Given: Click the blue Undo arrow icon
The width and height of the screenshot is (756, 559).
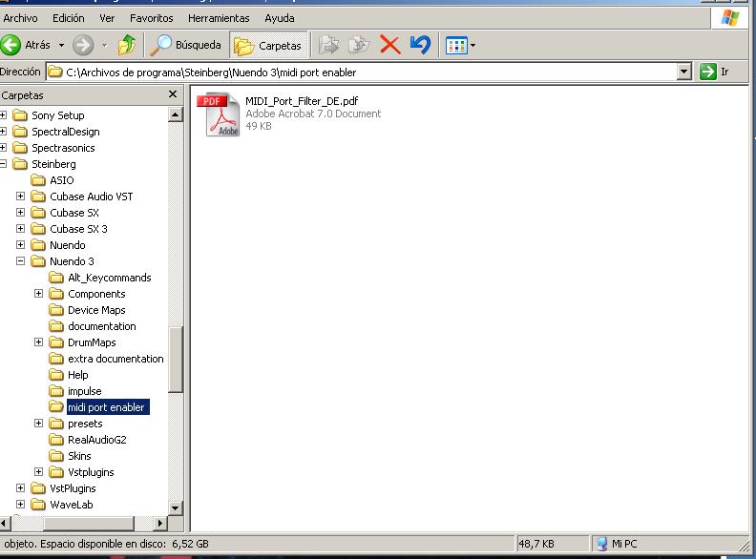Looking at the screenshot, I should point(420,45).
